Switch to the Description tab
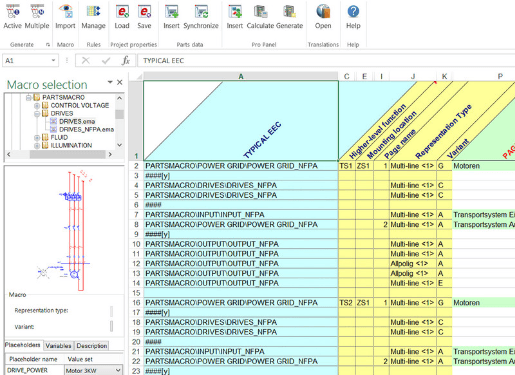The image size is (515, 375). [x=92, y=346]
